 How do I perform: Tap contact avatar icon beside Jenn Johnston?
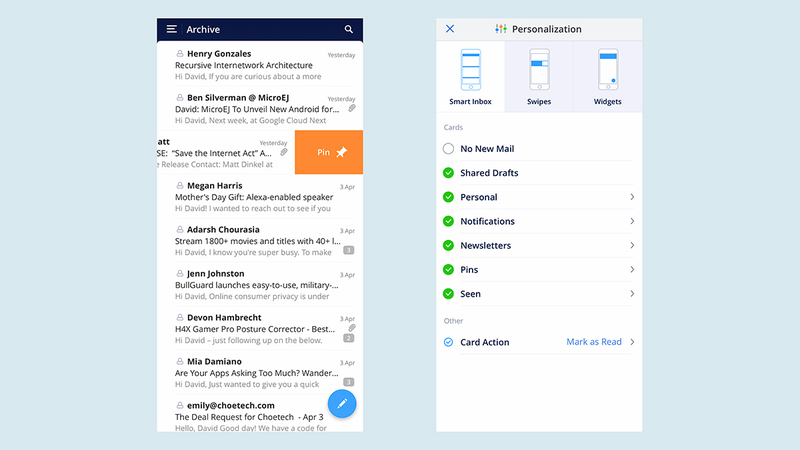[180, 273]
